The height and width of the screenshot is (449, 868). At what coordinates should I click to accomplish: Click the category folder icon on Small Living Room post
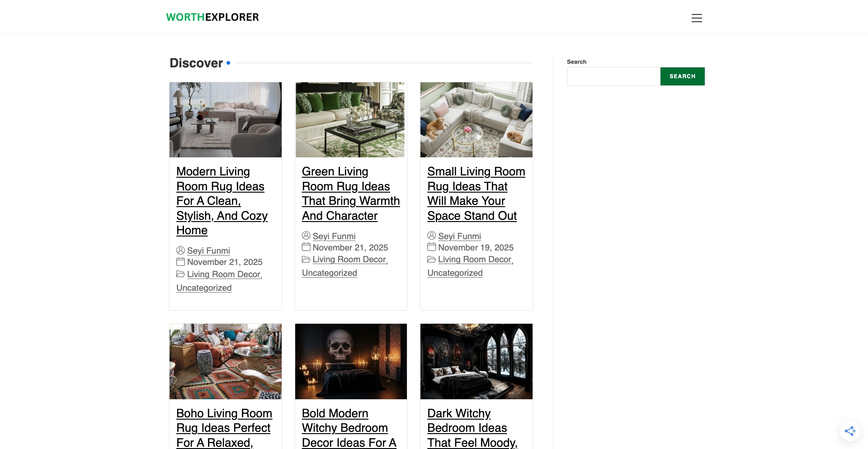point(432,259)
